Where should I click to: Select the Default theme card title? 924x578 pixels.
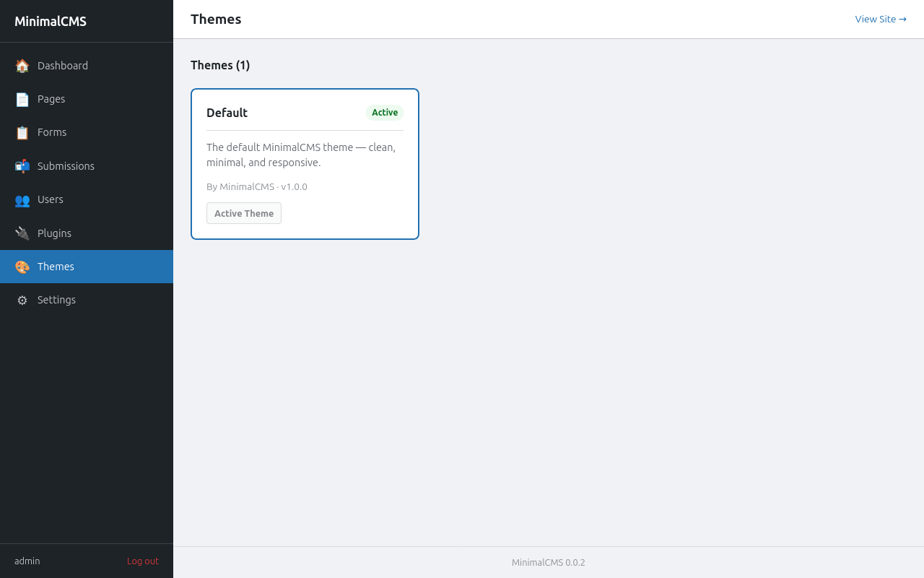point(227,113)
